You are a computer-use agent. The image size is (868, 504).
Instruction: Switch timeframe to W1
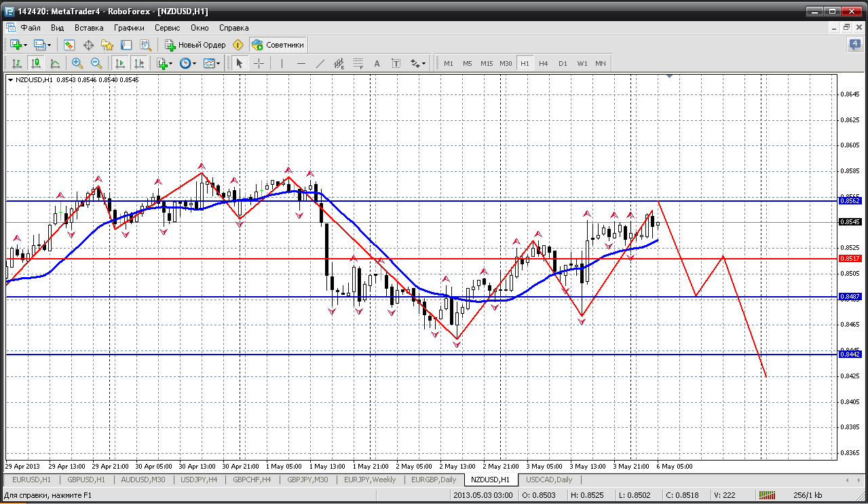[x=582, y=63]
